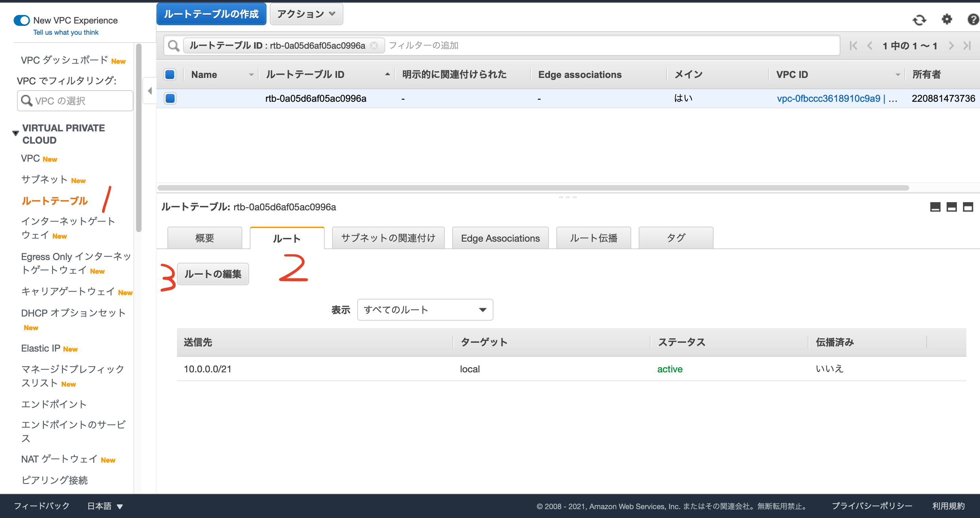
Task: Select the split-view pane layout icon
Action: click(951, 207)
